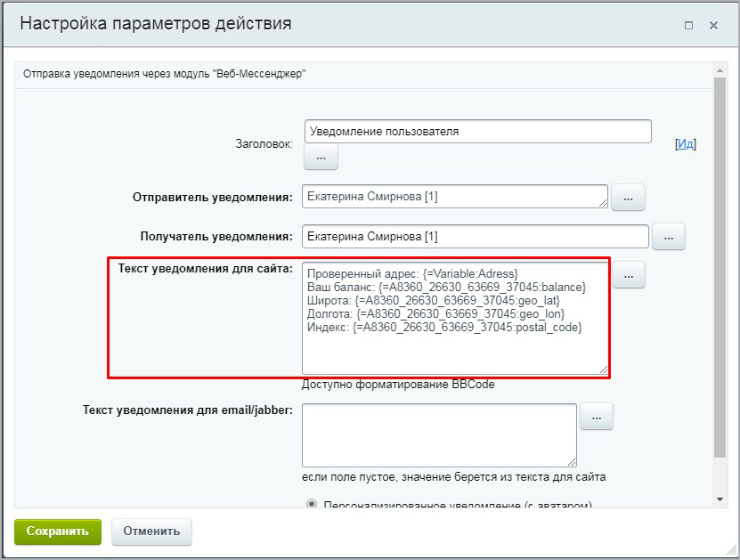
Task: Click the email/jabber notification text area
Action: (x=439, y=434)
